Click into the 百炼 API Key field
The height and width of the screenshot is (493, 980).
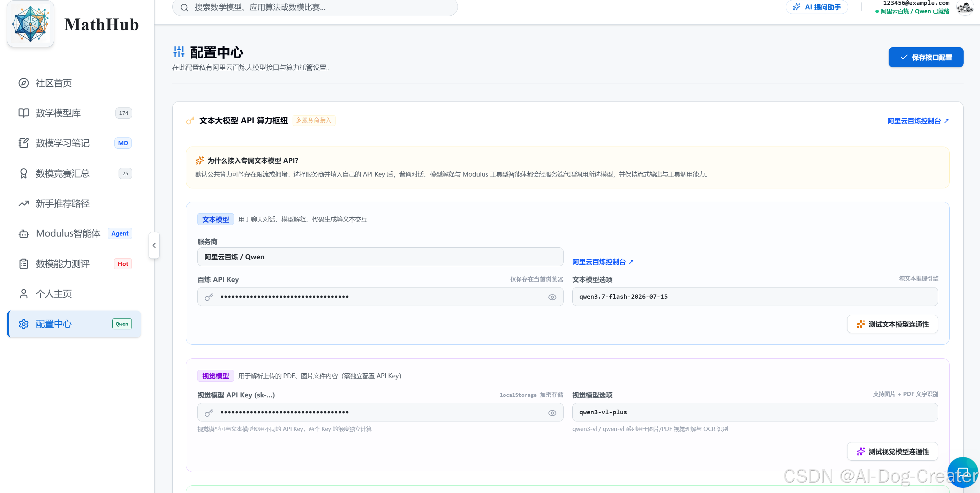[380, 297]
